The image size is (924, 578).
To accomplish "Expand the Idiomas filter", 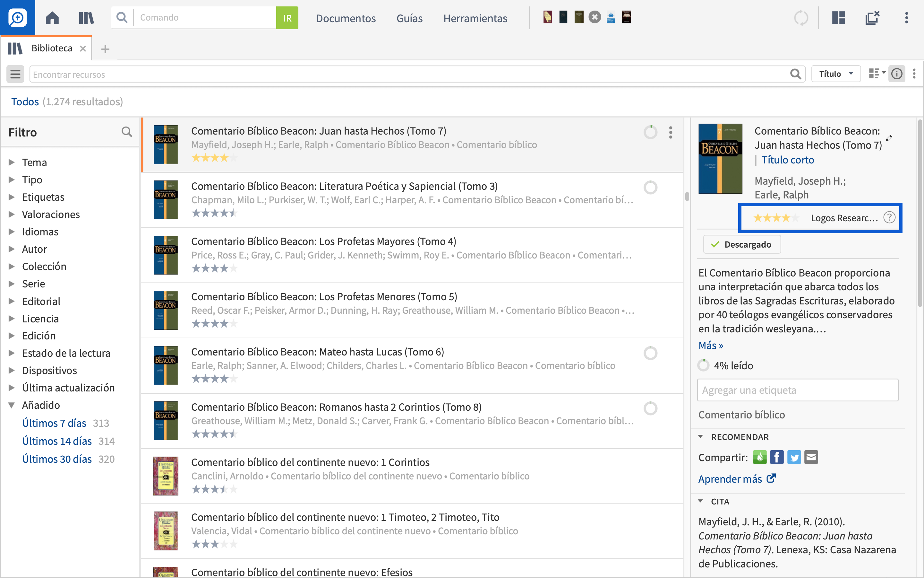I will pyautogui.click(x=12, y=231).
